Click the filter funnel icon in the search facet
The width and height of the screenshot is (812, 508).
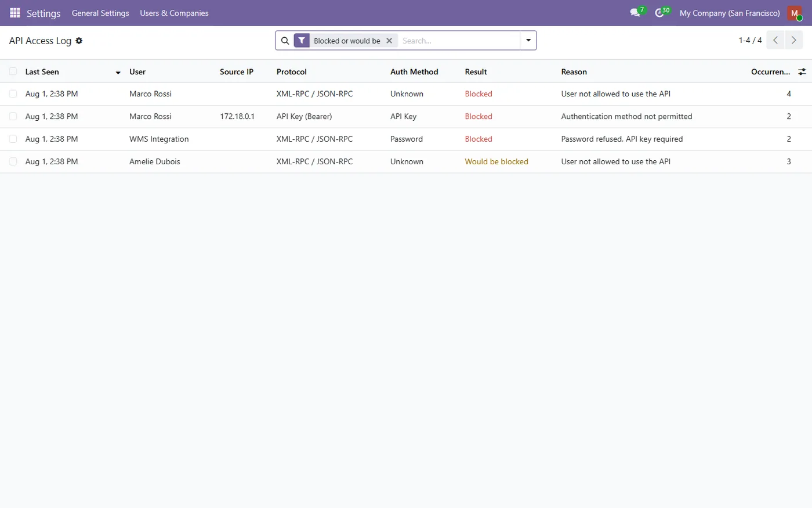tap(302, 41)
